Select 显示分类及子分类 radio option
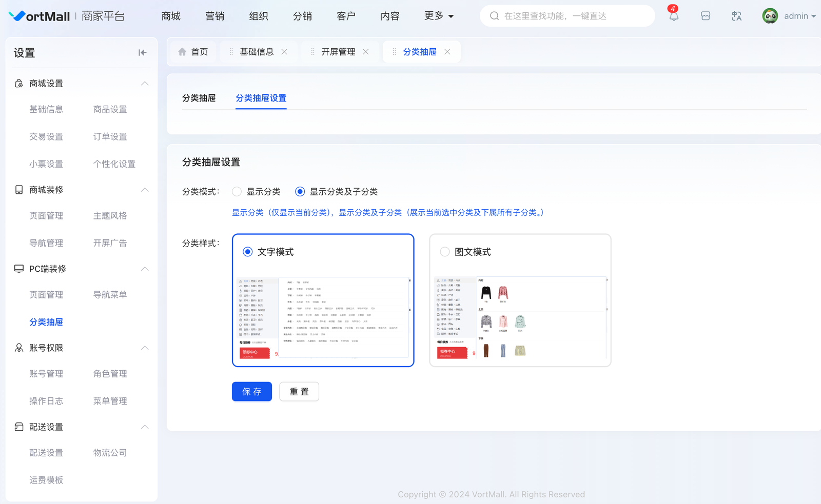This screenshot has width=821, height=504. click(300, 192)
